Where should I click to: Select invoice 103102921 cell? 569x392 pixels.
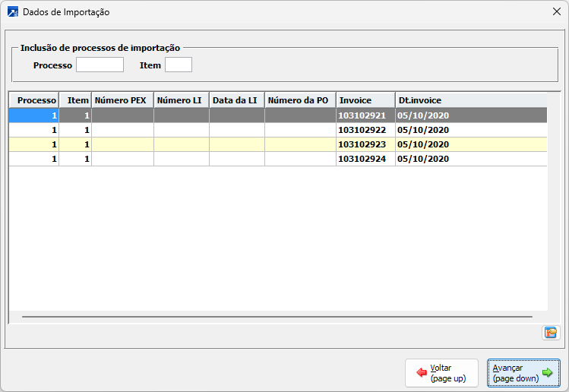366,115
